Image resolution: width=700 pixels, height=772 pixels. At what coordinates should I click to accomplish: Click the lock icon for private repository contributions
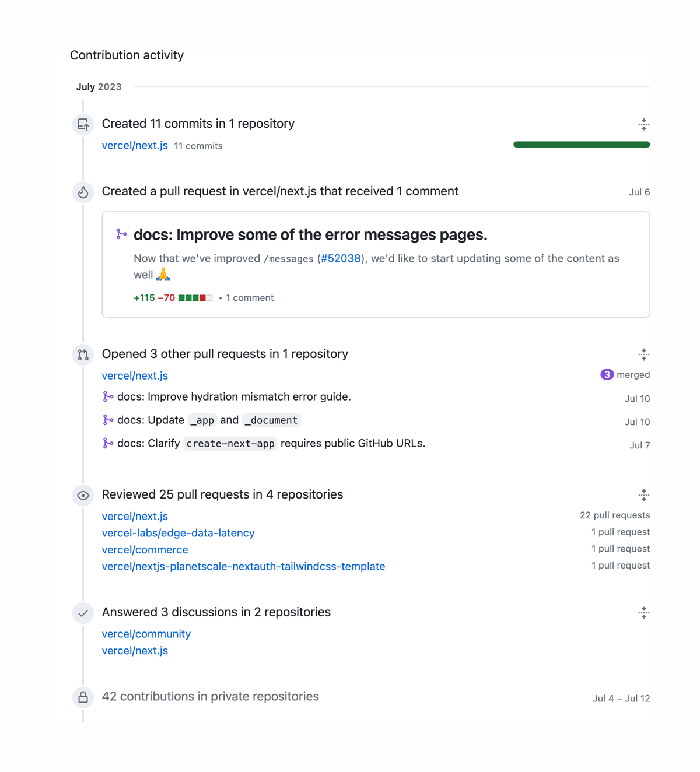[x=83, y=697]
